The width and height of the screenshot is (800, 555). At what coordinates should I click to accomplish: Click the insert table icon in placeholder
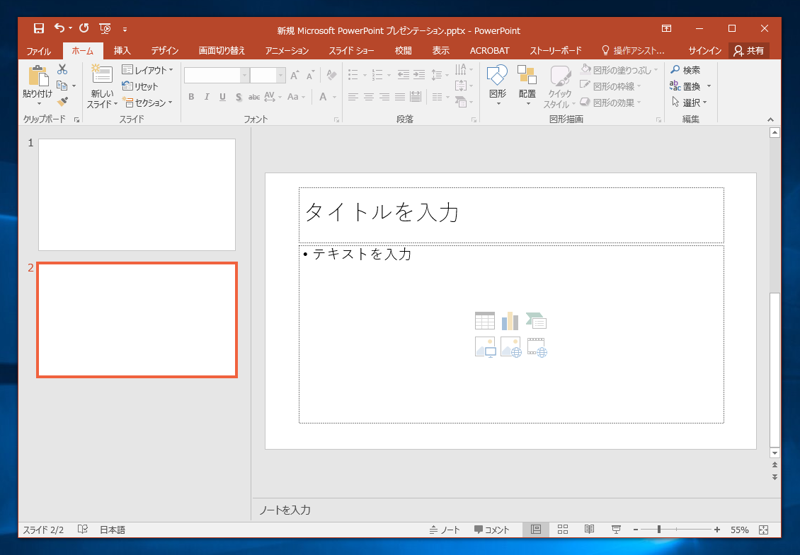[x=485, y=321]
